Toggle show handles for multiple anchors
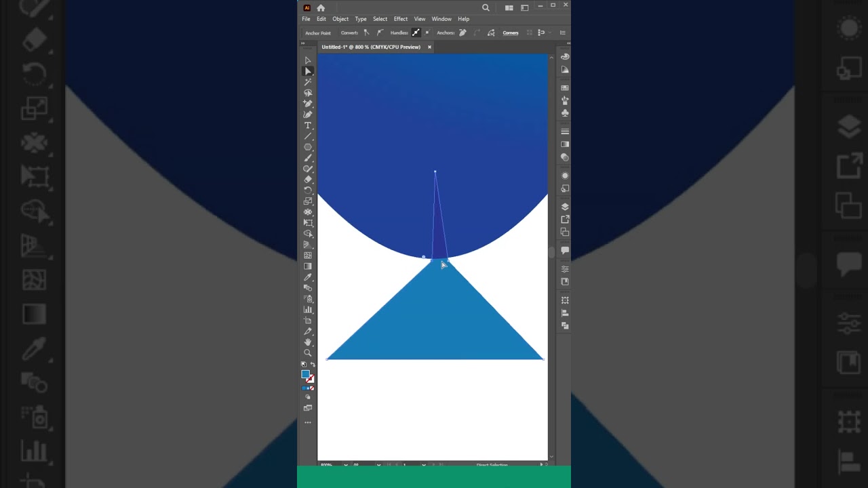Screen dimensions: 868x488 click(x=416, y=33)
